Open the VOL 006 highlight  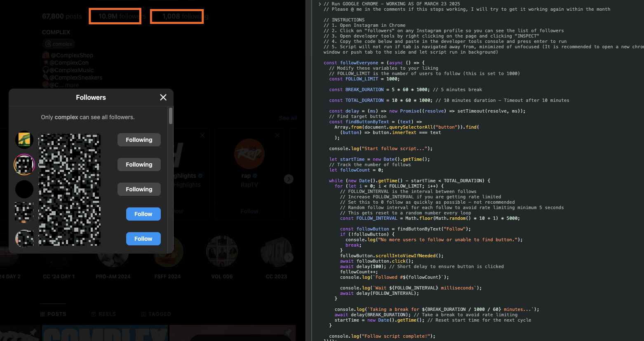(222, 252)
